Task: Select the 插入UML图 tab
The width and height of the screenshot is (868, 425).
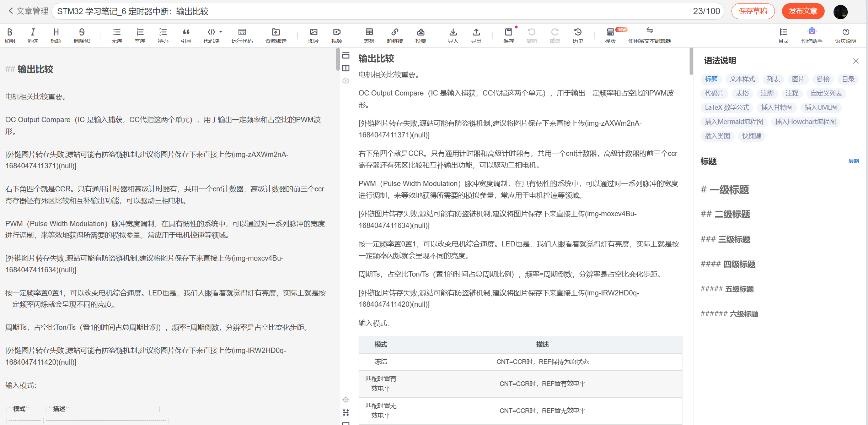Action: pyautogui.click(x=821, y=108)
